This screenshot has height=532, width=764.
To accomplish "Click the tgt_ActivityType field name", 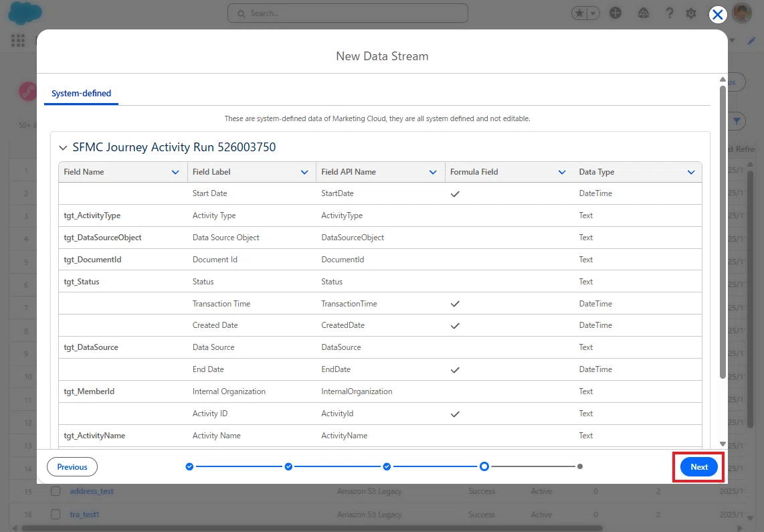I will [92, 215].
